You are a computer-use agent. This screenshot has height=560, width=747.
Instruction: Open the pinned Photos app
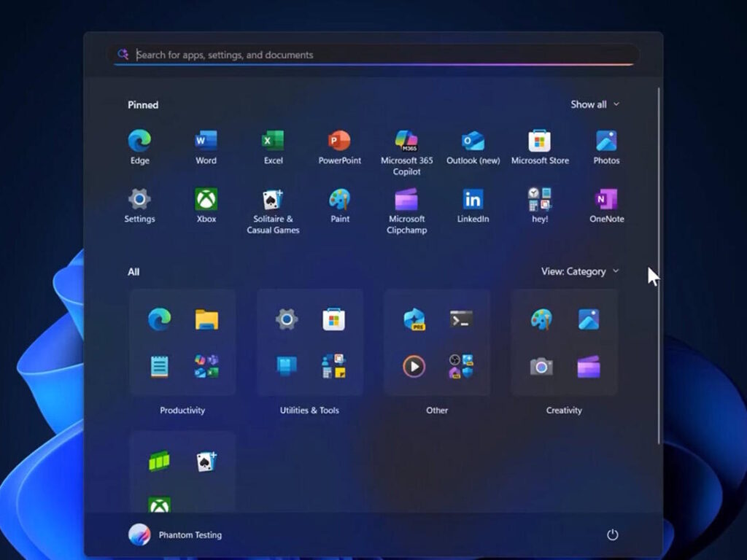point(606,147)
